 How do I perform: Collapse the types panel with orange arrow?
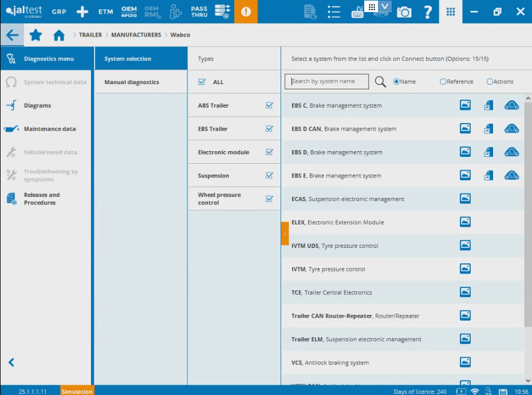[285, 234]
